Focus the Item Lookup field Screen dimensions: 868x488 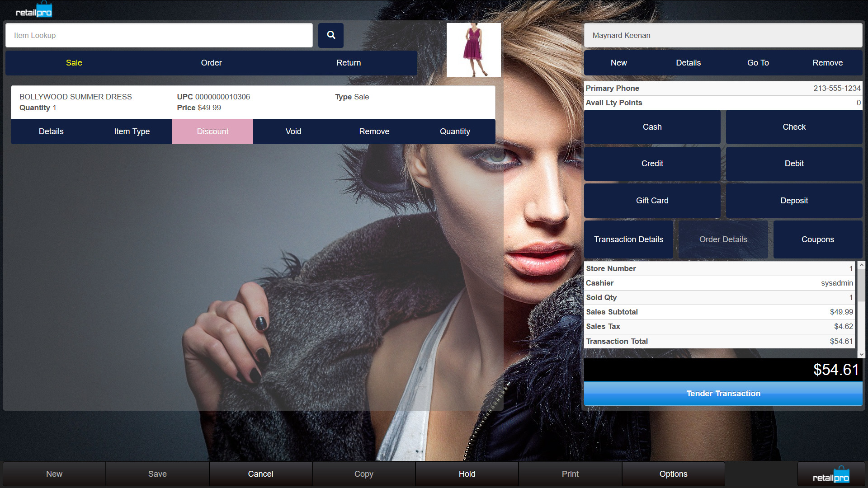point(159,35)
